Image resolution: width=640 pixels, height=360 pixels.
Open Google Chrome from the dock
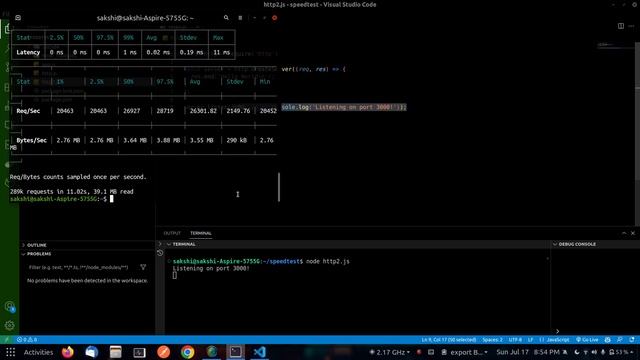[187, 352]
